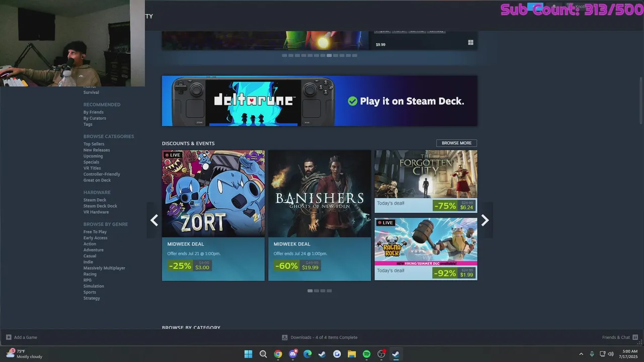644x362 pixels.
Task: Open Discord from taskbar
Action: click(293, 354)
